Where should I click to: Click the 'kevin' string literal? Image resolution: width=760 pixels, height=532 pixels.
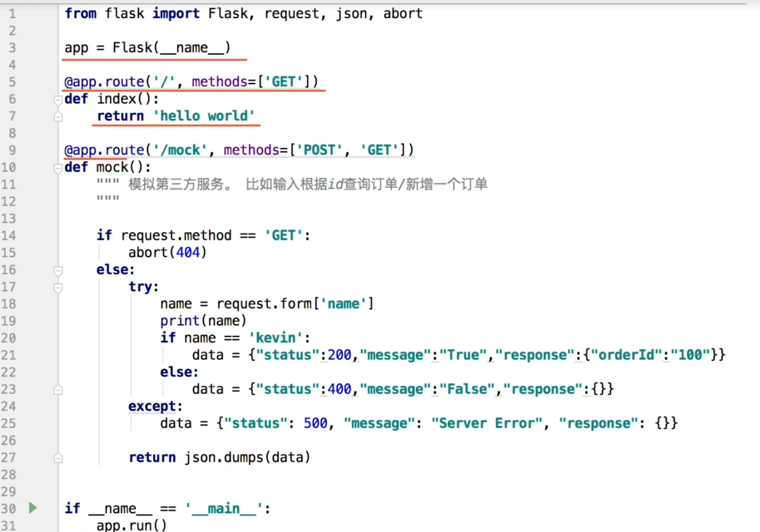point(275,338)
